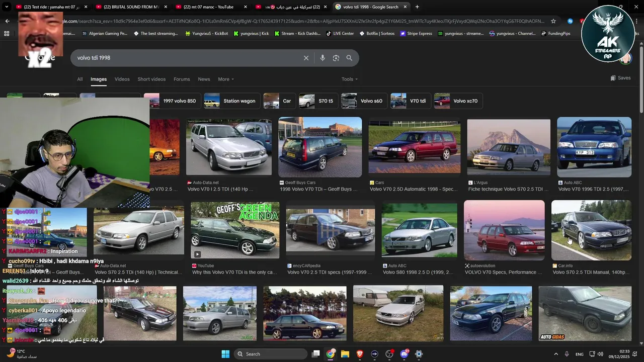Switch to the Videos results tab
The height and width of the screenshot is (362, 644).
(122, 79)
